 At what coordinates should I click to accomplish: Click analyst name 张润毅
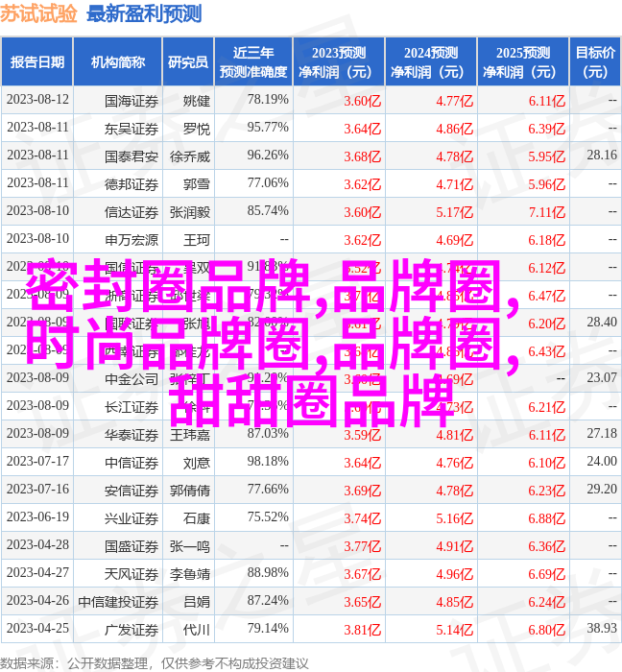pos(190,212)
